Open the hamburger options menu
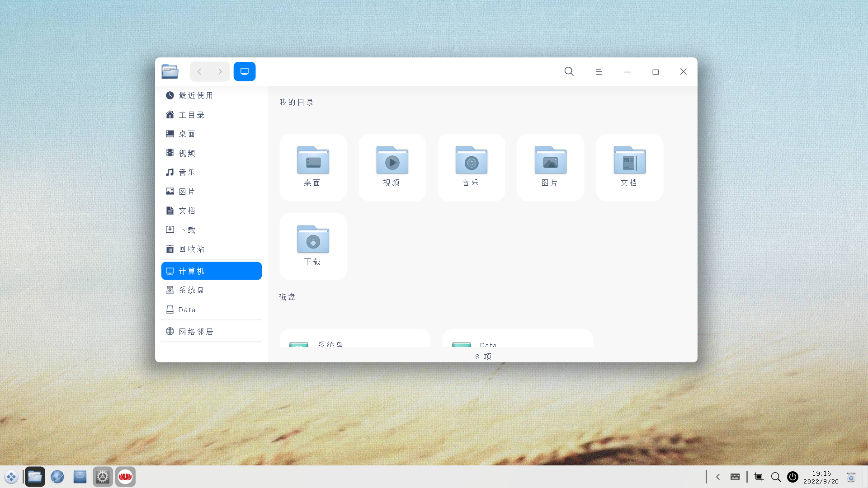 [599, 71]
